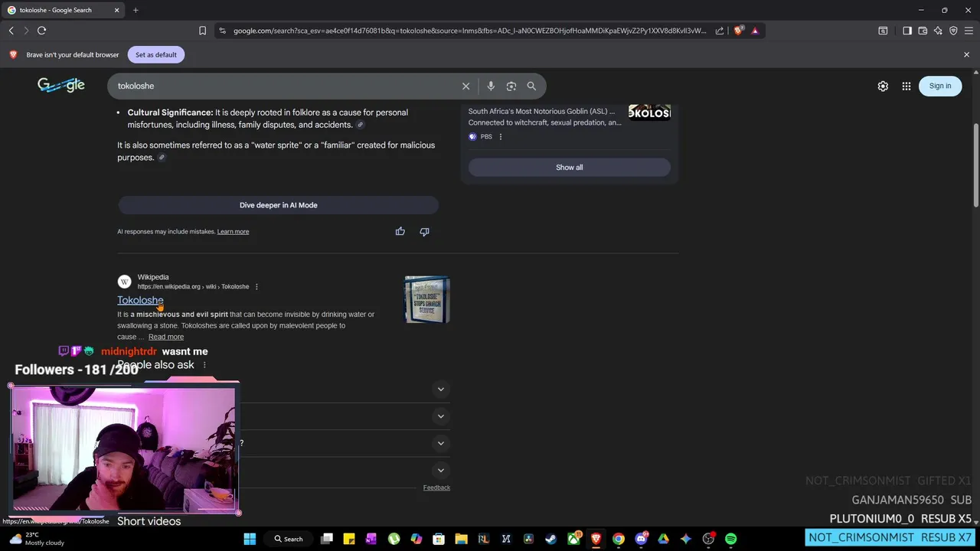Open Google Chrome from the taskbar

point(618,539)
